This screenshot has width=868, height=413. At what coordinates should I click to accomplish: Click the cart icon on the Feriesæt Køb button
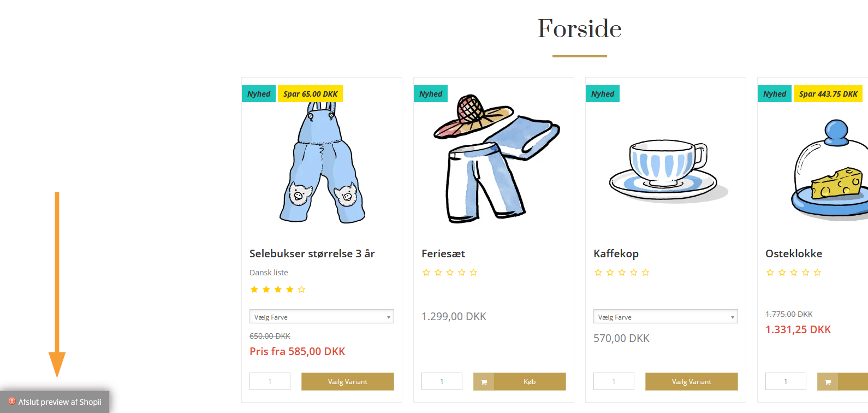(x=483, y=381)
